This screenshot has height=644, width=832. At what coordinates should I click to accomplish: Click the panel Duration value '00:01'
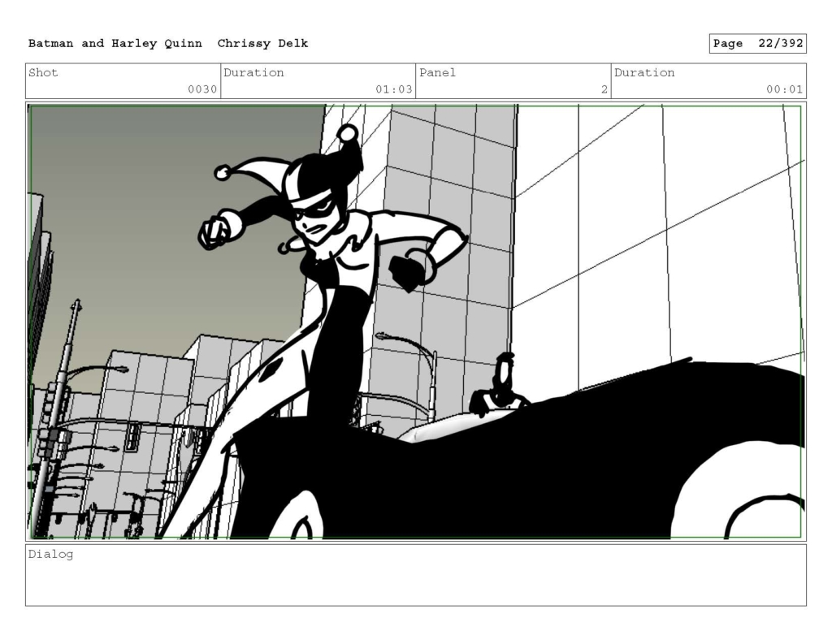click(784, 89)
